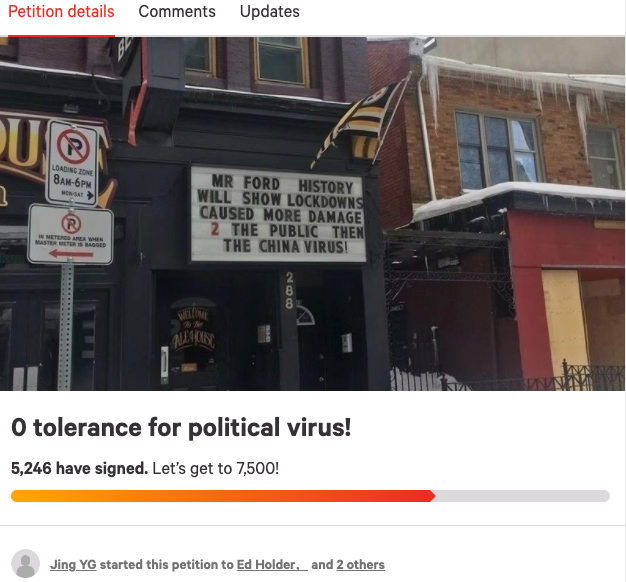Click the gray unfilled progress bar section
Viewport: 626px width, 582px height.
tap(523, 496)
